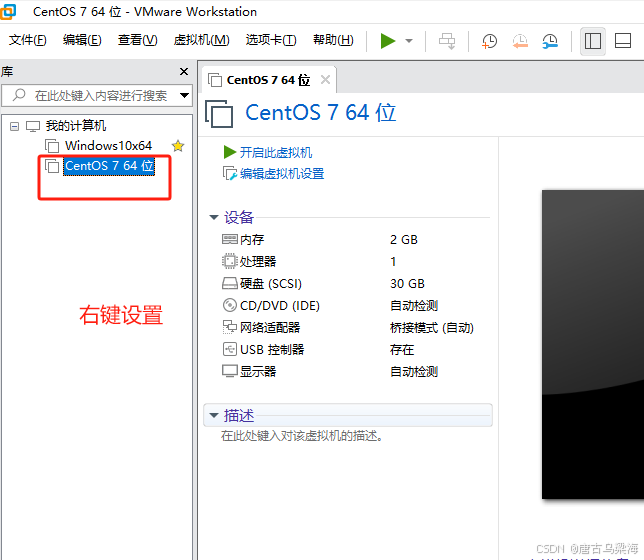The image size is (644, 560).
Task: Select the Windows10x64 virtual machine
Action: click(108, 145)
